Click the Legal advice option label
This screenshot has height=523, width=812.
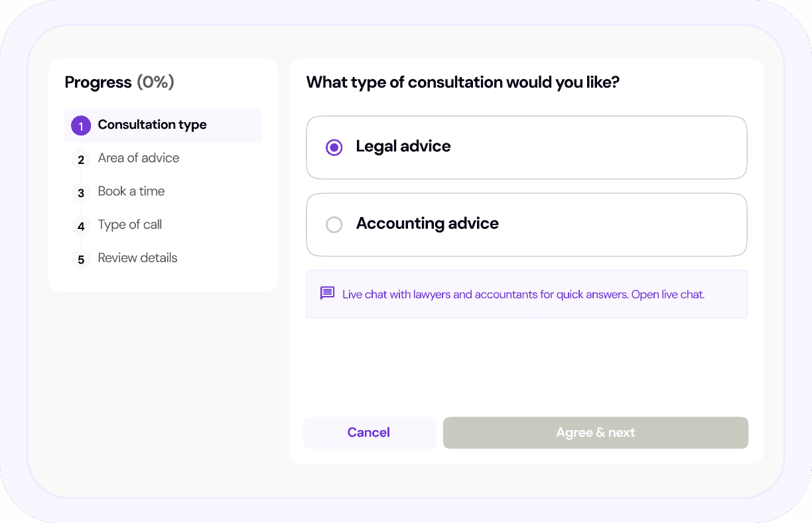(403, 147)
